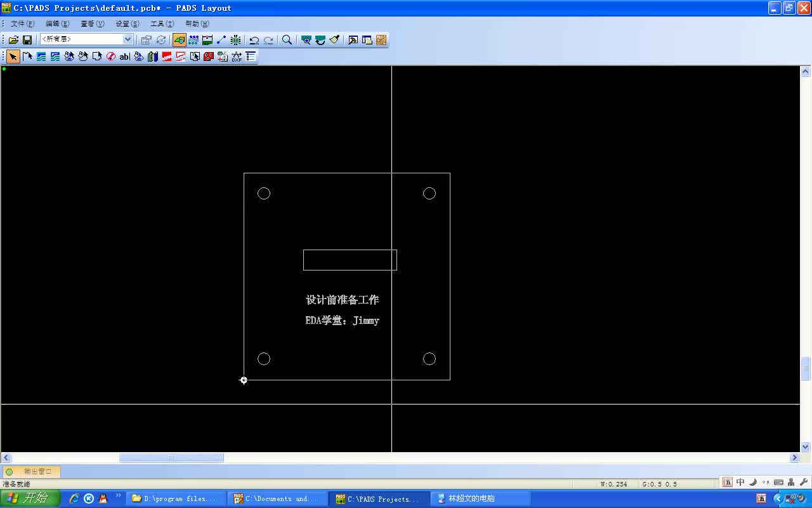812x508 pixels.
Task: Open the 'C:\PADS Projects...' taskbar button
Action: click(379, 498)
